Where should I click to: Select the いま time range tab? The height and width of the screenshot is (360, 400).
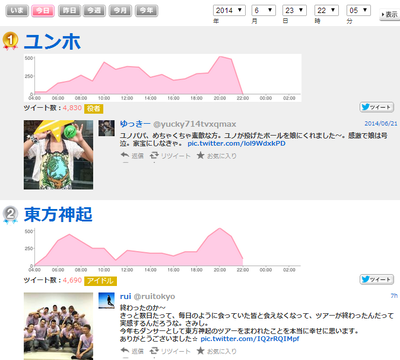click(x=17, y=11)
